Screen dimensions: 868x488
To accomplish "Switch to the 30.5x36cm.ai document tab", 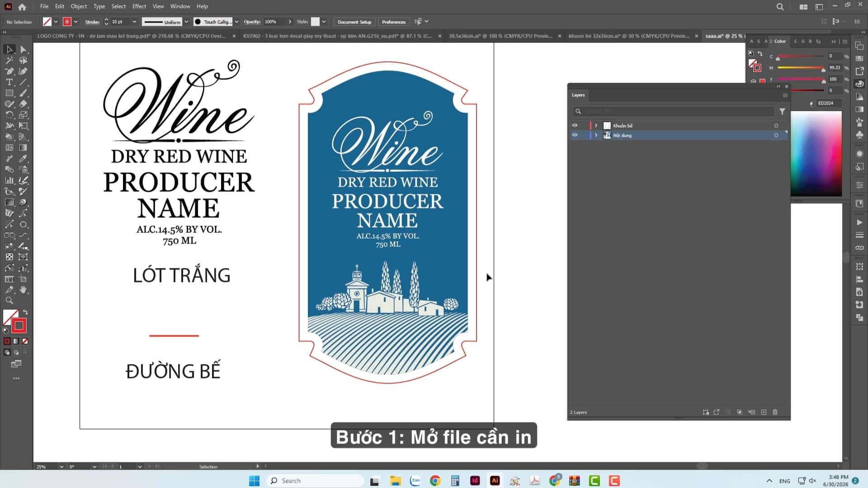I will tap(500, 36).
